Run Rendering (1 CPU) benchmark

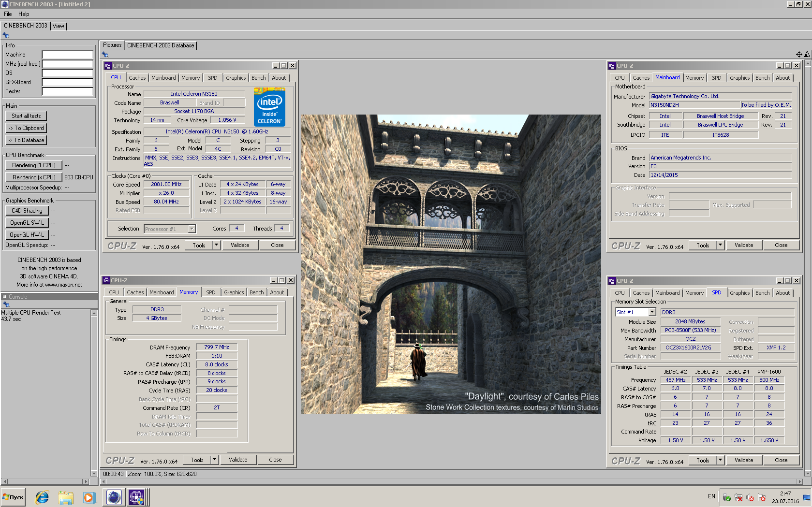34,165
